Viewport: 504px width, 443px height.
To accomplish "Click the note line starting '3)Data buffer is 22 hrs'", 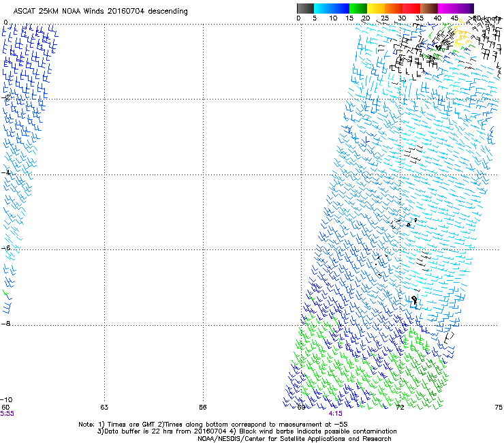I will (247, 431).
